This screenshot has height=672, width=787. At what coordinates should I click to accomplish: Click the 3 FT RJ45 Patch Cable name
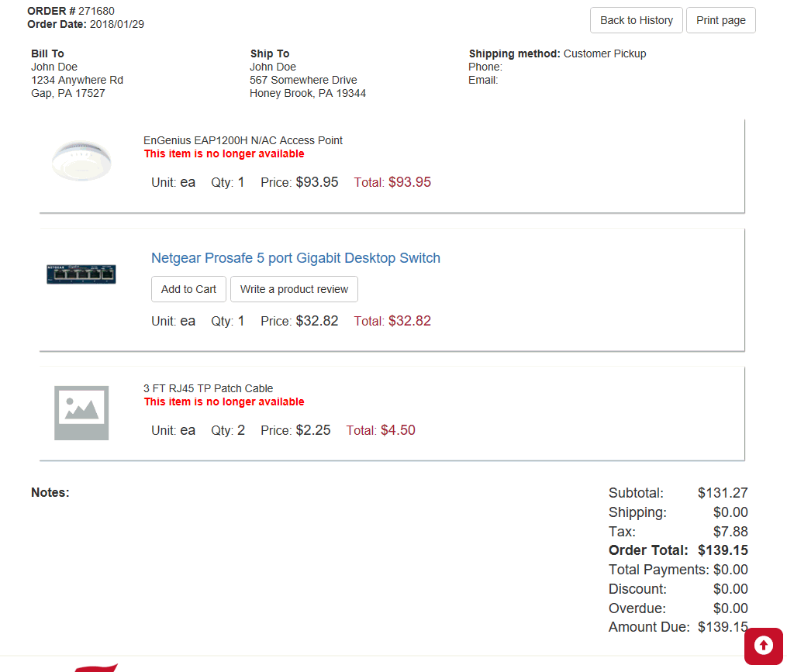pyautogui.click(x=208, y=388)
